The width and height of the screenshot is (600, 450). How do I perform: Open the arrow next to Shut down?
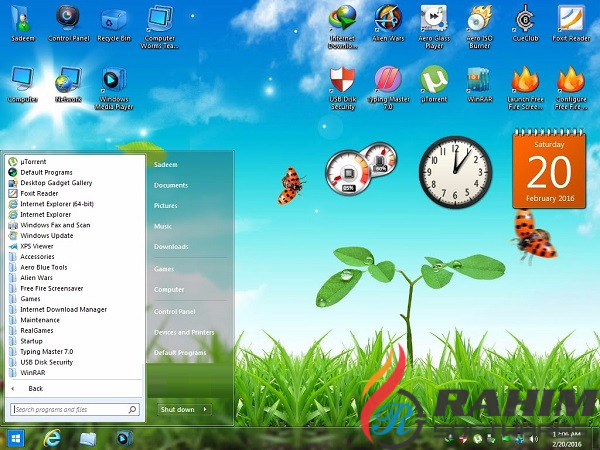tap(205, 409)
